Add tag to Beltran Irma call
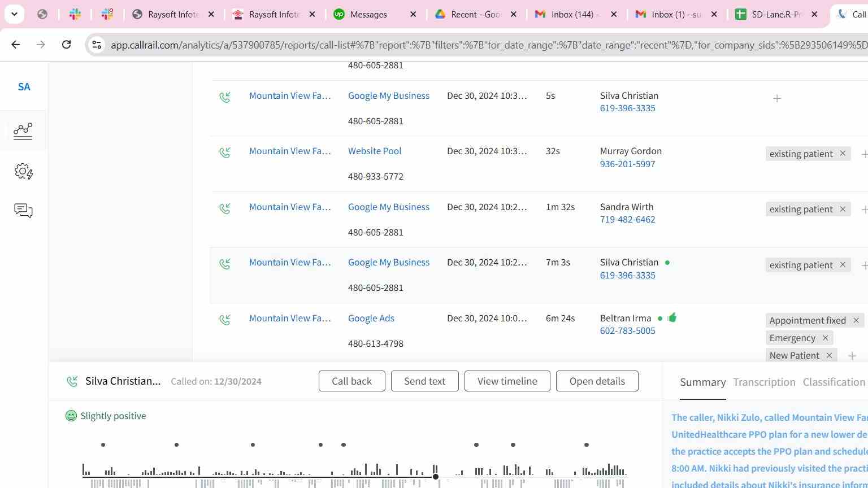868x488 pixels. coord(852,356)
